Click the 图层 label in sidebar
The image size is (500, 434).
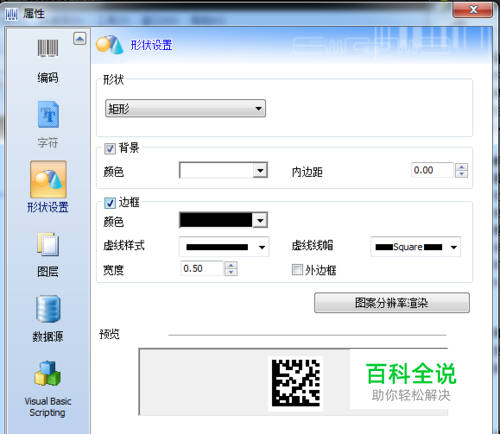pos(48,272)
